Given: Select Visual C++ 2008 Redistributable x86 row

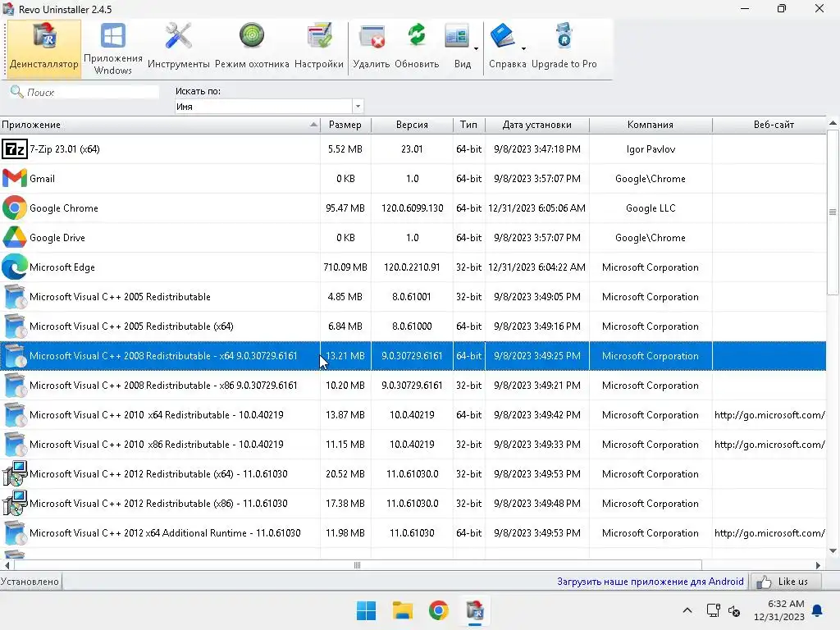Looking at the screenshot, I should [413, 386].
